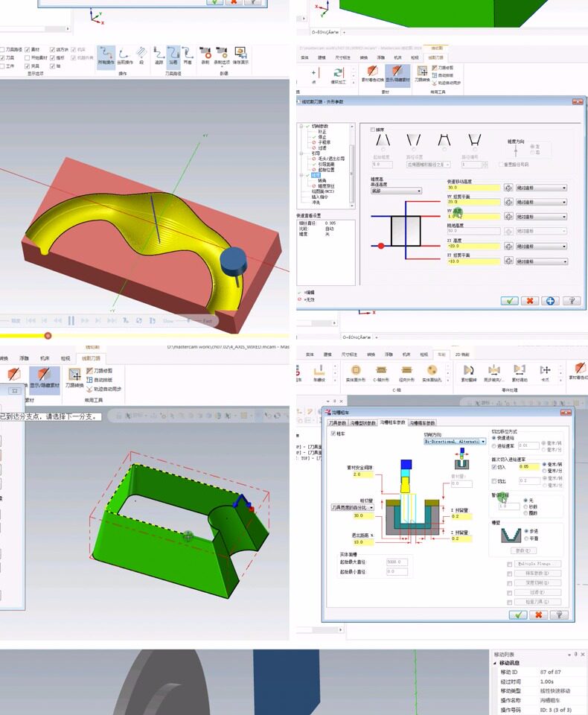This screenshot has height=715, width=588.
Task: Click 重新加工 refresh icon in top-right ribbon
Action: 338,76
